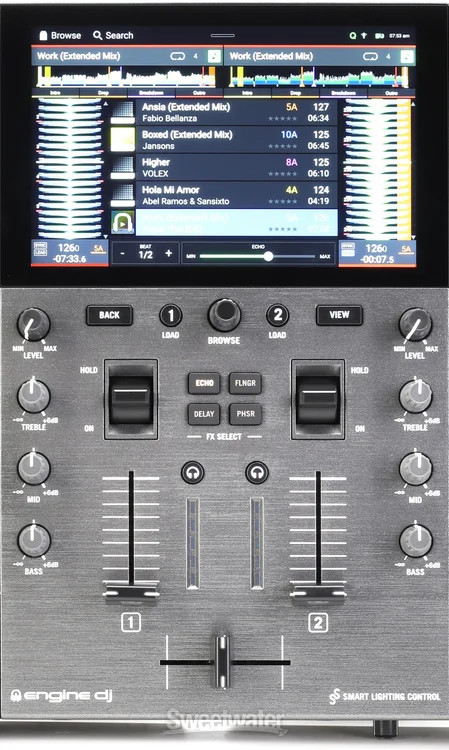The image size is (449, 750).
Task: Tap the green music note icon on deck 2
Action: pos(406,56)
